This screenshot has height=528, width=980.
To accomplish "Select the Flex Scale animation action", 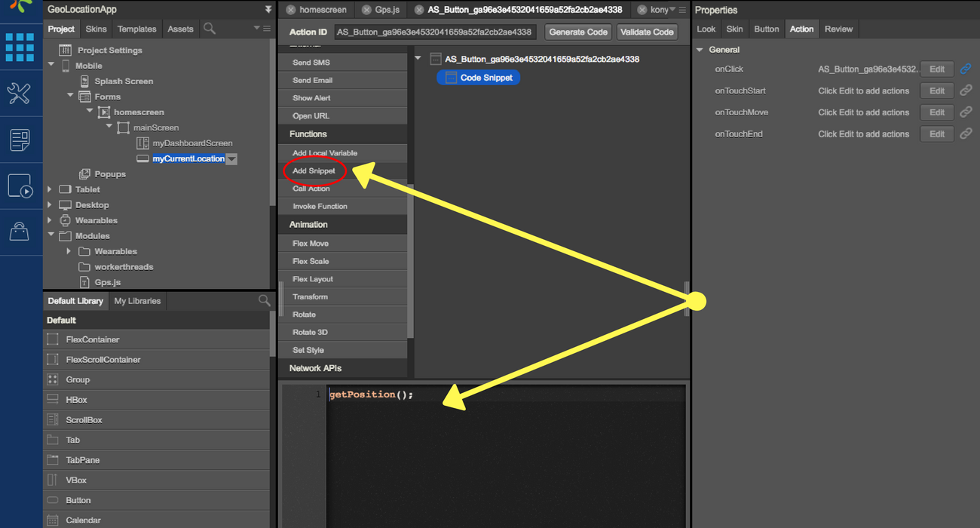I will (x=311, y=260).
